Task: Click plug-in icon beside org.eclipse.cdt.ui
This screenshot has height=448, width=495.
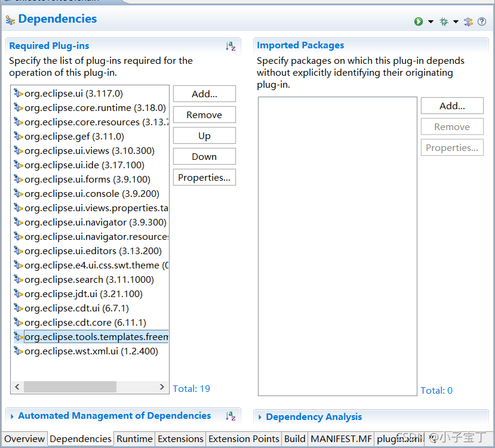Action: pos(19,308)
